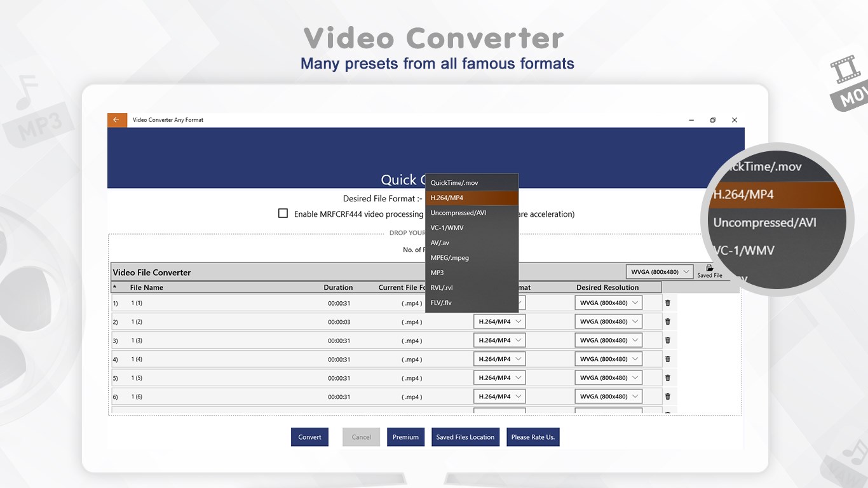This screenshot has height=488, width=868.
Task: Select H.264/MP4 in the format list
Action: 472,198
